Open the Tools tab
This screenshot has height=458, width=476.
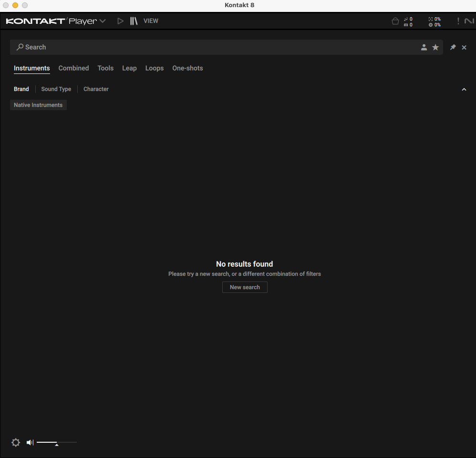(105, 68)
